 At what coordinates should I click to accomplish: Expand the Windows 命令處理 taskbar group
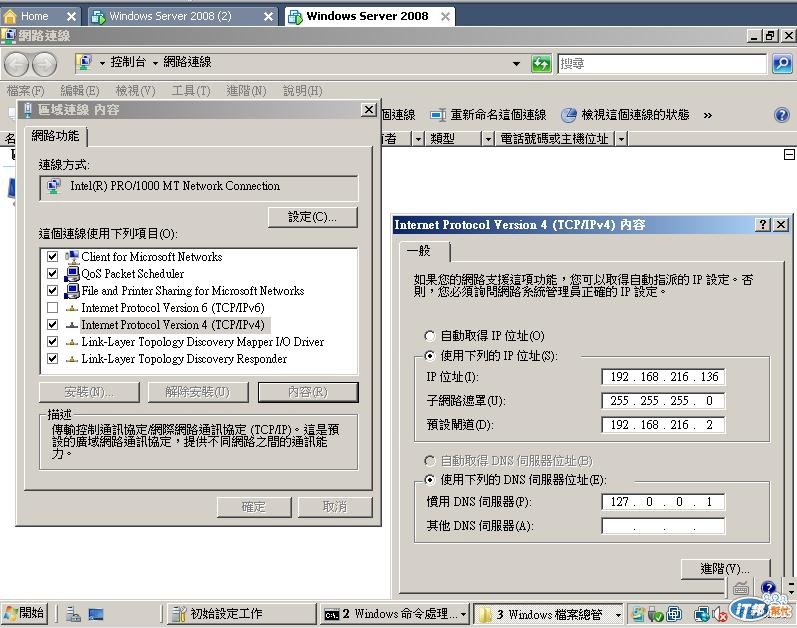tap(464, 615)
